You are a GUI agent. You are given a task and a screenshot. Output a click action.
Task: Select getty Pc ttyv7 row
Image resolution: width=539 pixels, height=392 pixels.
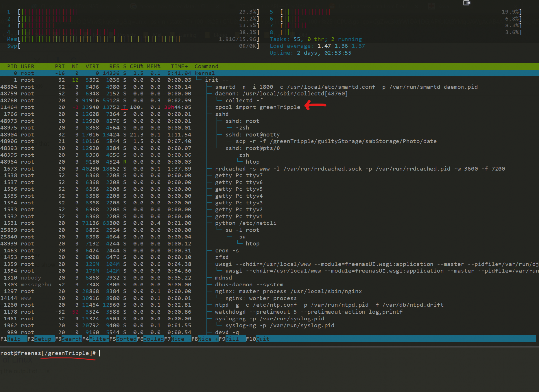click(269, 175)
